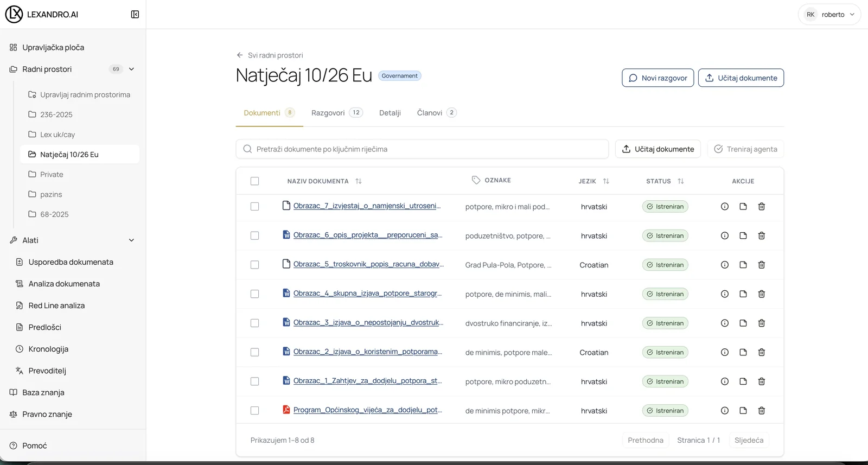Collapse the Radni prostori section chevron

point(131,69)
